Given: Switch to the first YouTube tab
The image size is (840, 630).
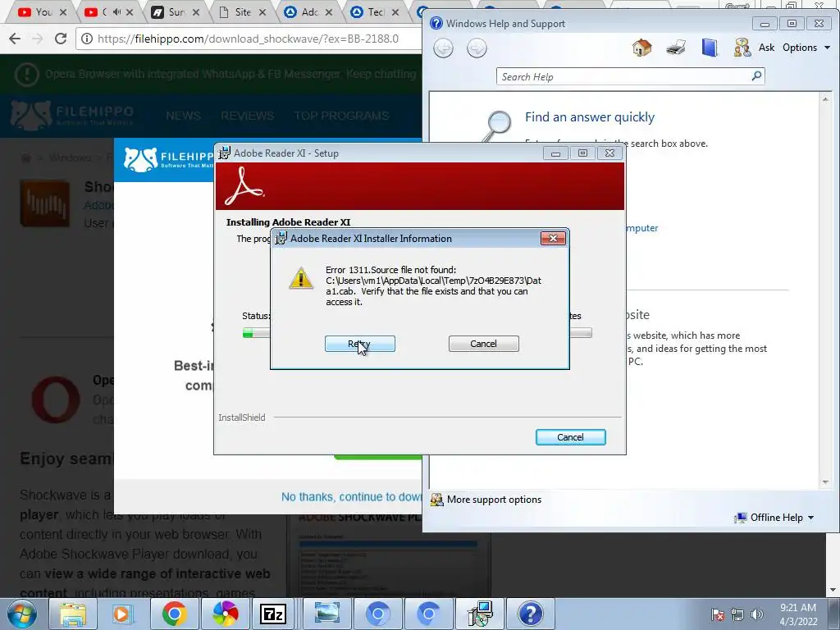Looking at the screenshot, I should [x=42, y=12].
